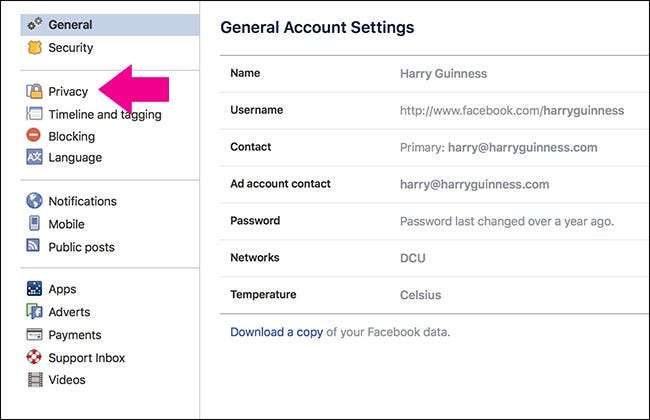Open Timeline and tagging settings
The width and height of the screenshot is (650, 420).
pyautogui.click(x=104, y=114)
